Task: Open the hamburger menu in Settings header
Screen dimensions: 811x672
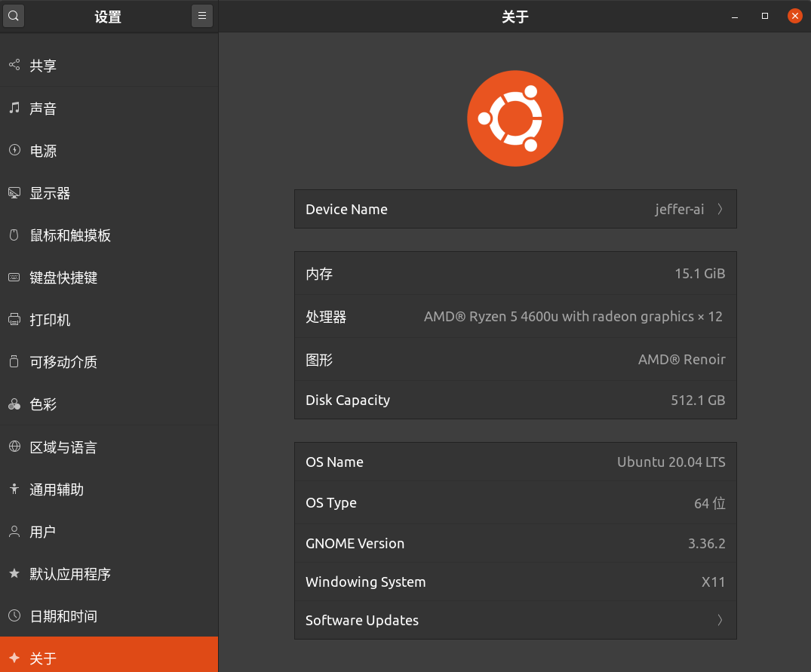Action: pyautogui.click(x=202, y=16)
